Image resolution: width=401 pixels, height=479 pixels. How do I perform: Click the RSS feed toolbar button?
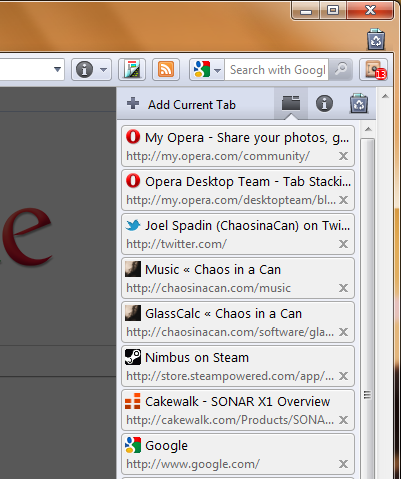point(166,70)
